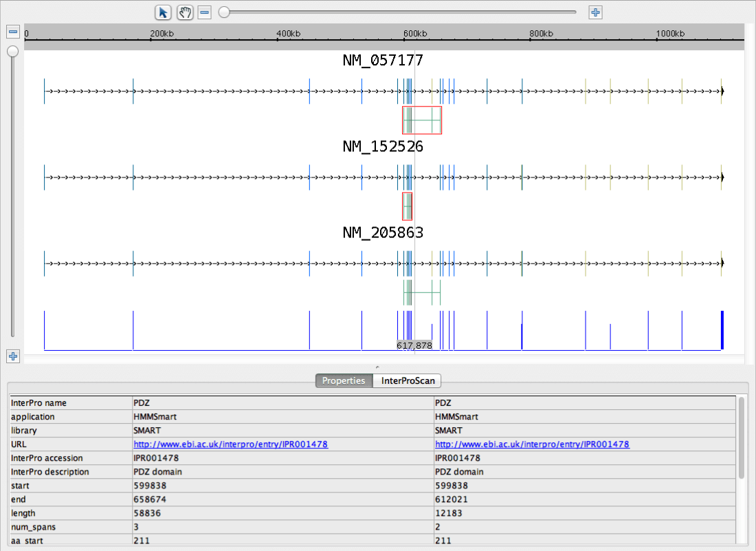The height and width of the screenshot is (551, 756).
Task: Open the first InterPro IPR001478 URL link
Action: [x=230, y=444]
